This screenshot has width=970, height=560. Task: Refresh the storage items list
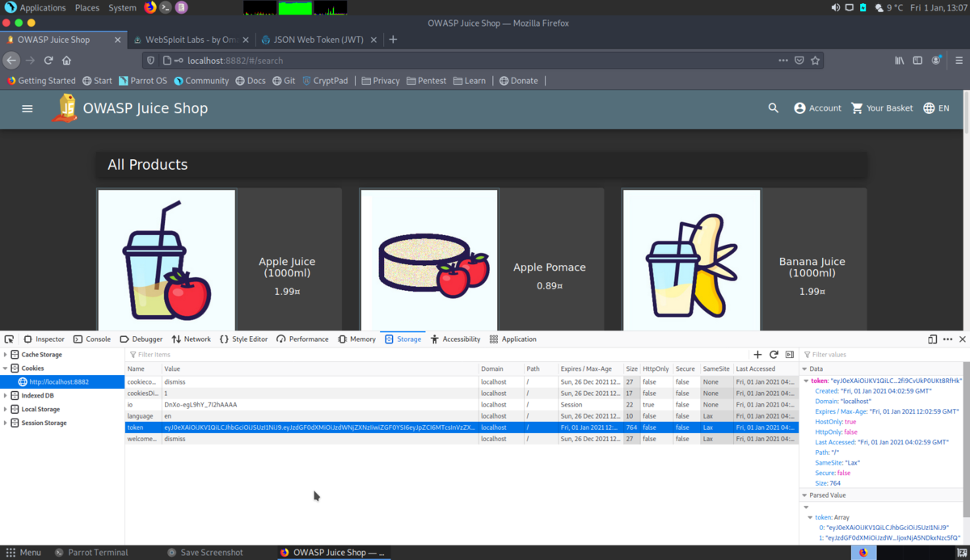[774, 355]
